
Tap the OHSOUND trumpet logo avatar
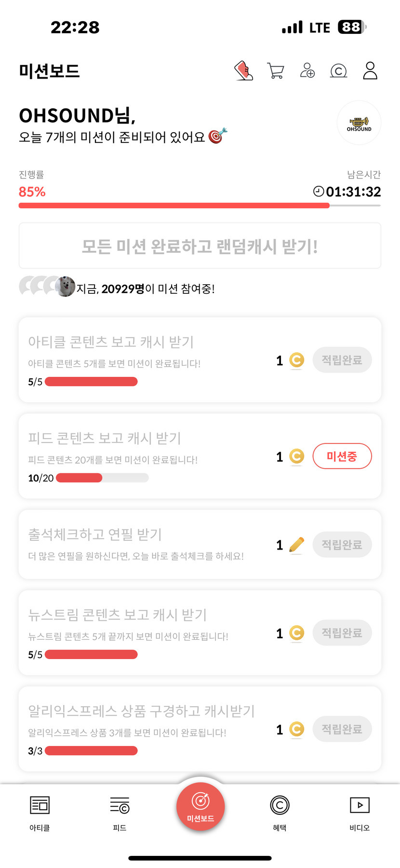point(359,123)
